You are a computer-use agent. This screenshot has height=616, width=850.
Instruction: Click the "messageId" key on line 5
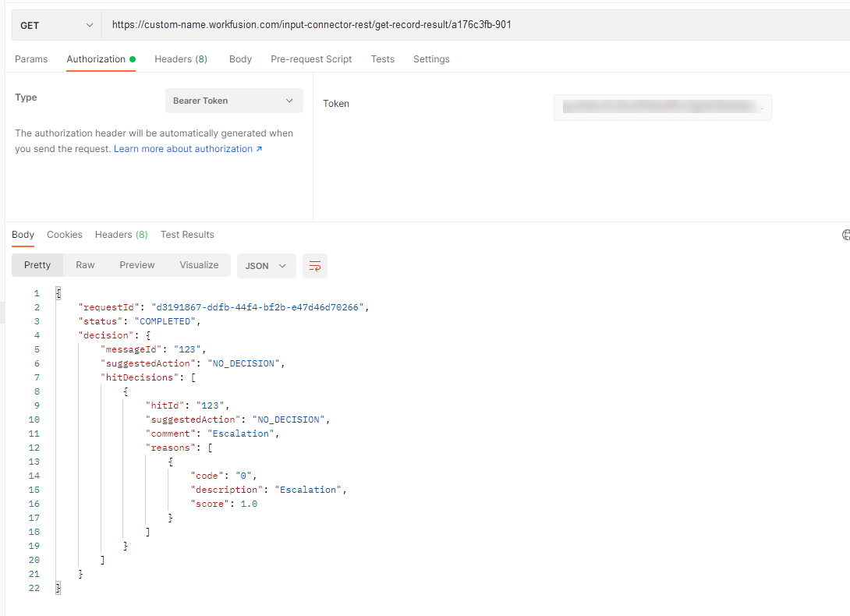131,350
